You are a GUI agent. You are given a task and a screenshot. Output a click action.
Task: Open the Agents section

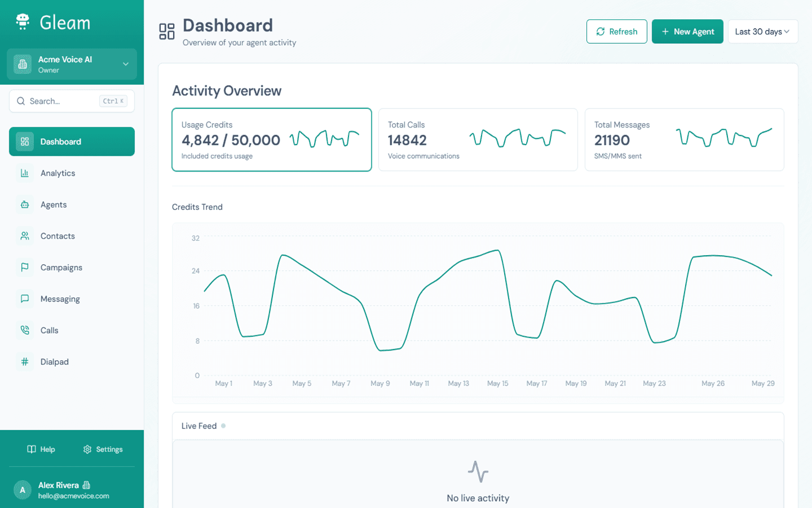[x=72, y=205]
